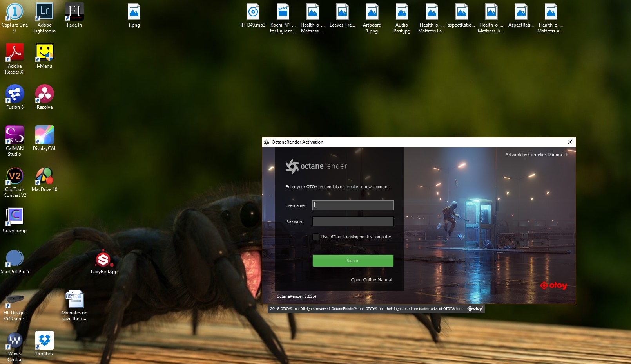Select IFH049.mp3 audio file
The height and width of the screenshot is (364, 631).
click(253, 15)
